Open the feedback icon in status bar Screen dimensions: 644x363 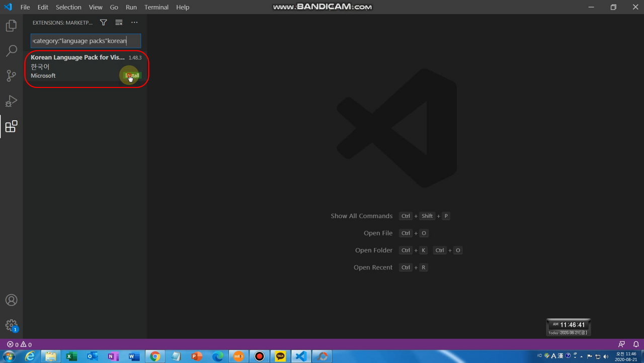[x=621, y=344]
